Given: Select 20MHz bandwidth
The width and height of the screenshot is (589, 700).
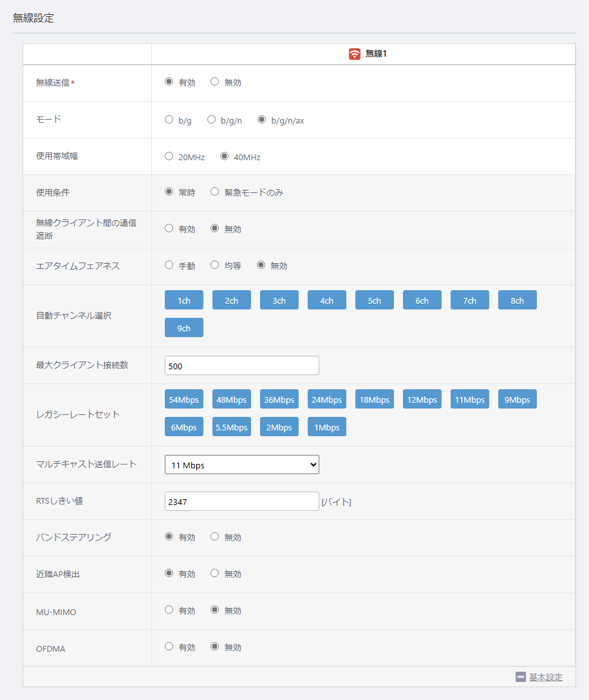Looking at the screenshot, I should tap(169, 156).
